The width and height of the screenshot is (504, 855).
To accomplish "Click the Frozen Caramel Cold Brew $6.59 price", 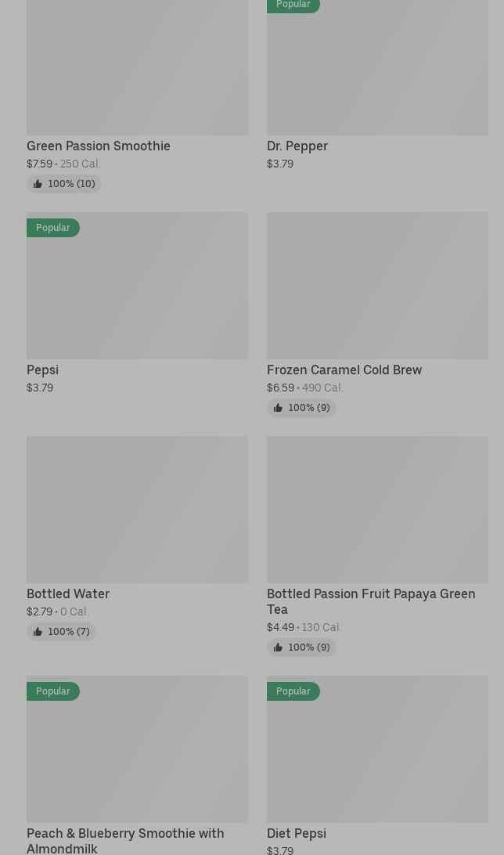I will tap(280, 388).
